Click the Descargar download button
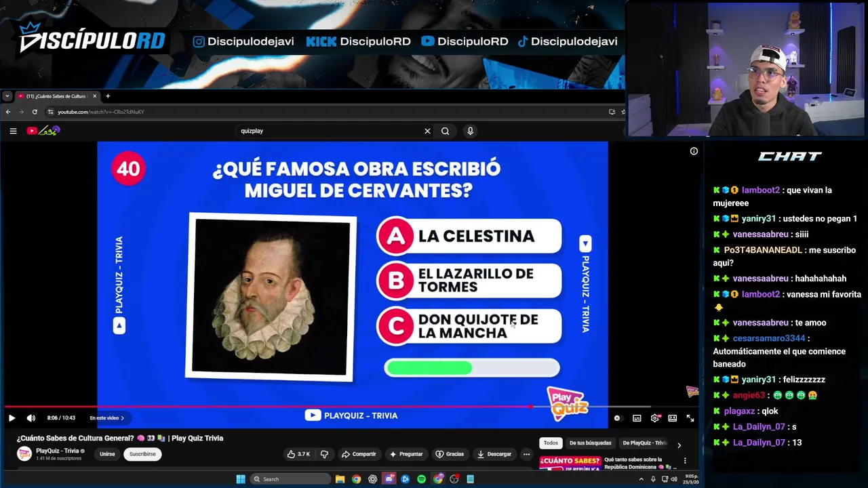This screenshot has width=868, height=488. click(494, 454)
